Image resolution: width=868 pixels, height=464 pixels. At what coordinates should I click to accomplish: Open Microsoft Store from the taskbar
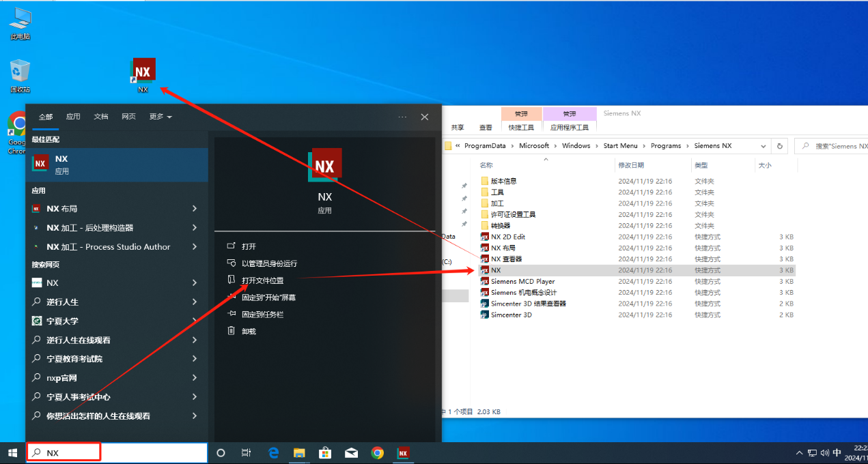[x=325, y=452]
